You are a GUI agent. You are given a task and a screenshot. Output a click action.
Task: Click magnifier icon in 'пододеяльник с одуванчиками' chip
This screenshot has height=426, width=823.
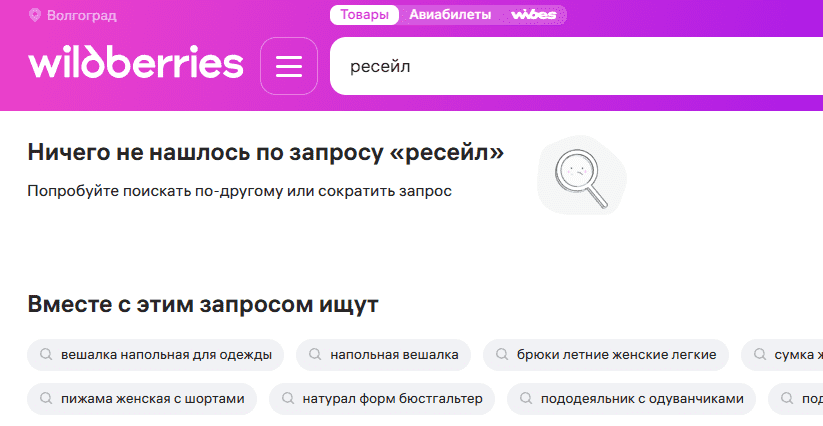[x=525, y=399]
